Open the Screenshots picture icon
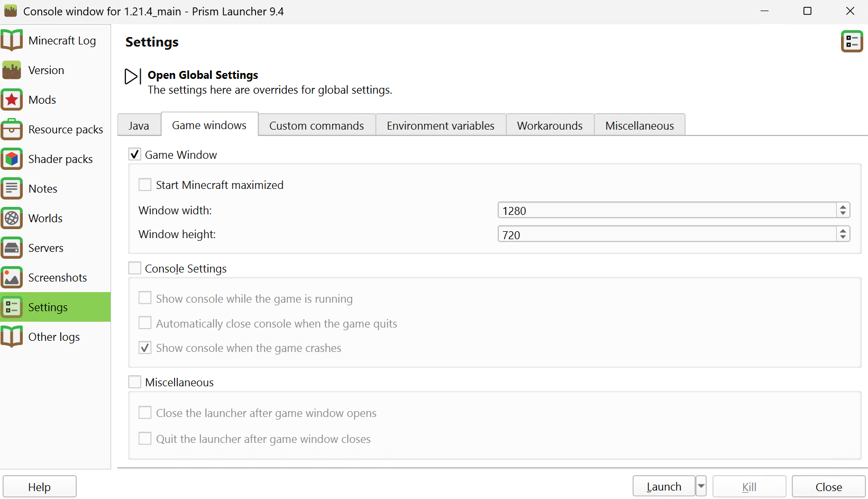868x499 pixels. click(12, 277)
